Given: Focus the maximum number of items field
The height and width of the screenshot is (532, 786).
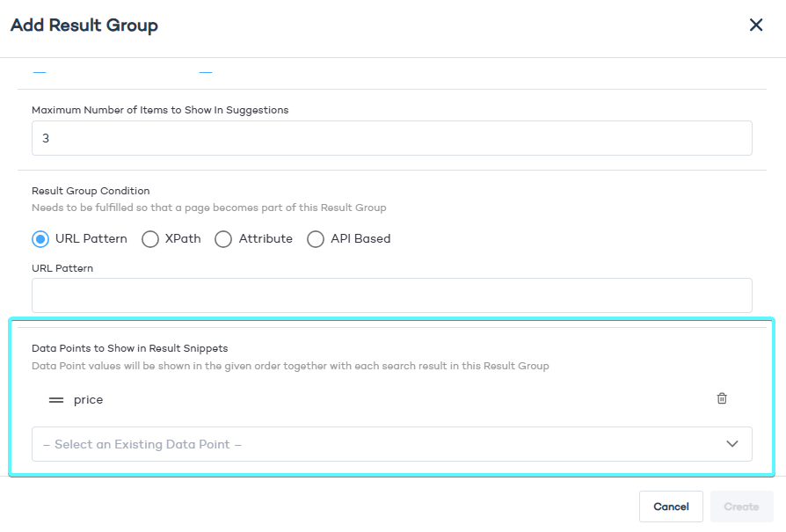Looking at the screenshot, I should click(x=391, y=138).
